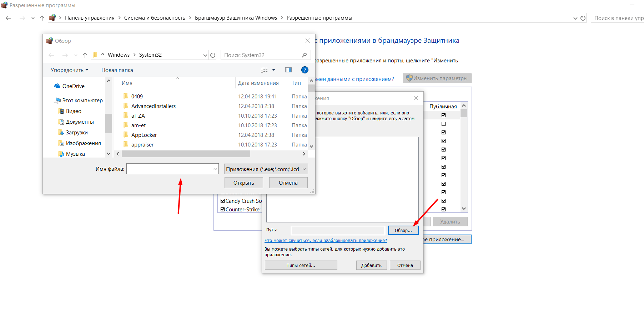Viewport: 644px width, 329px height.
Task: Go back in main Control Panel window
Action: point(9,18)
